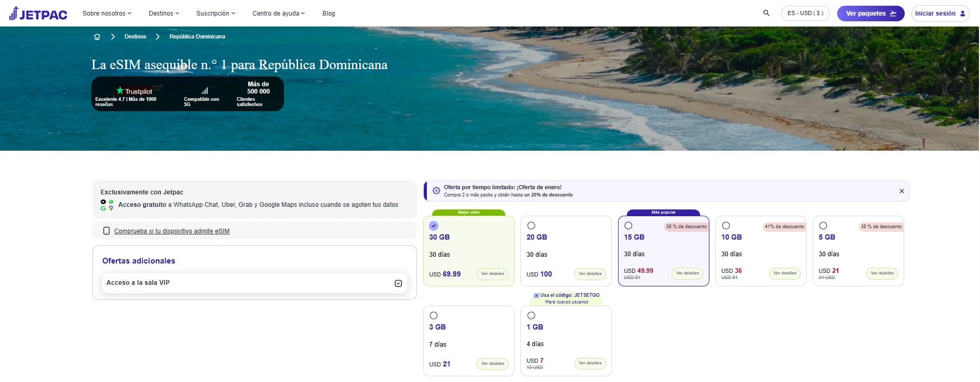The image size is (980, 382).
Task: Select the 20 GB plan radio button
Action: 531,226
